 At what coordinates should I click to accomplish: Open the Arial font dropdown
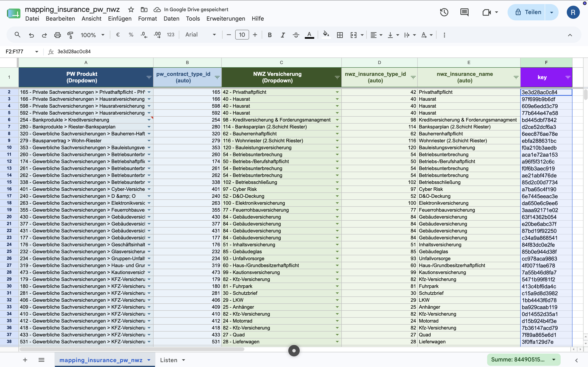(x=200, y=35)
